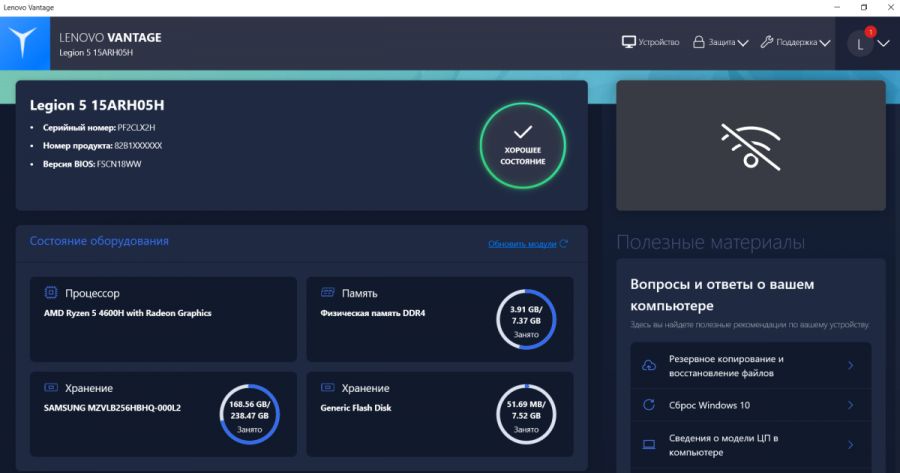Expand the Защита dropdown menu
This screenshot has height=473, width=900.
720,42
